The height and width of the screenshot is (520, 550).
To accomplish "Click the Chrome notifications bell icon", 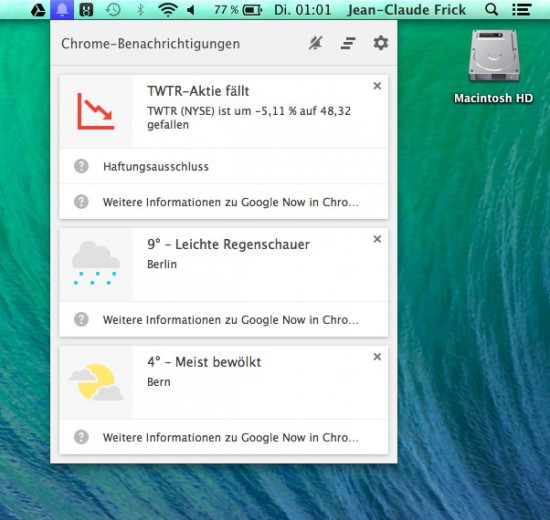I will 62,10.
